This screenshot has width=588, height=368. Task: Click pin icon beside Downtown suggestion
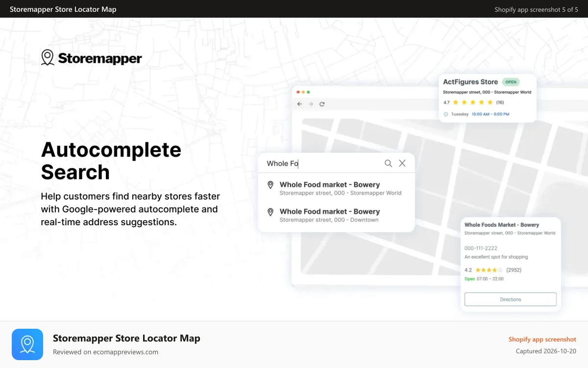[270, 212]
